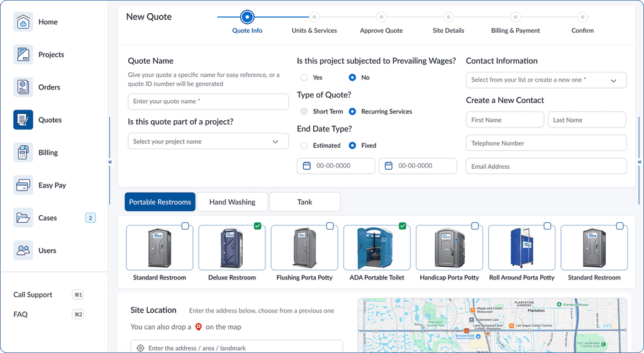Select the Flushing Porta Potty image

[304, 248]
